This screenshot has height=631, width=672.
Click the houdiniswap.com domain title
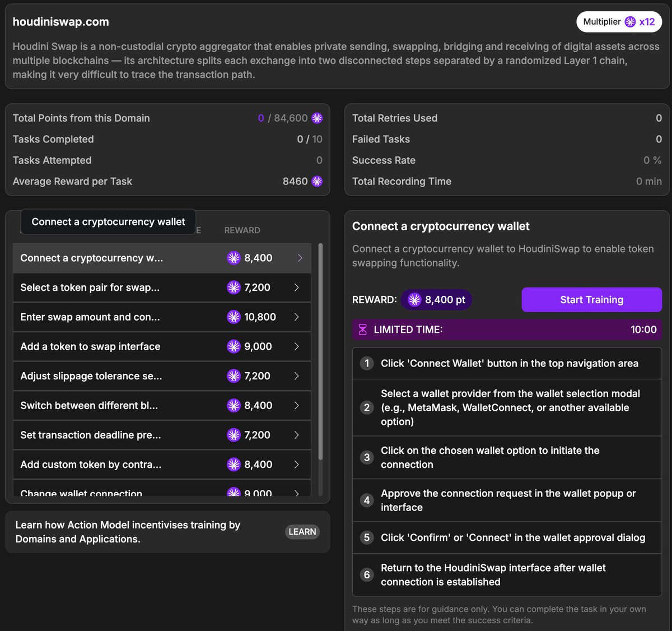click(x=61, y=22)
